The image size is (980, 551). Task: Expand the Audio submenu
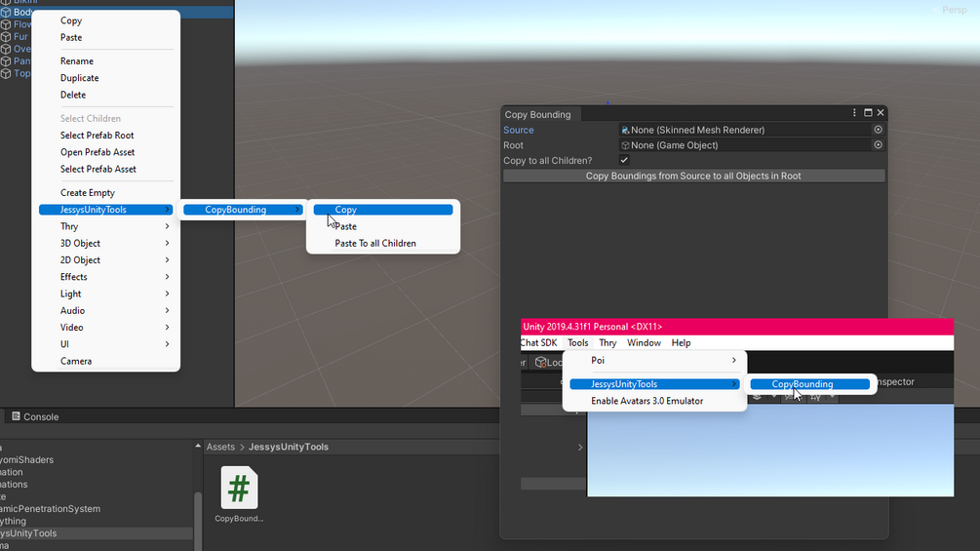pyautogui.click(x=105, y=311)
